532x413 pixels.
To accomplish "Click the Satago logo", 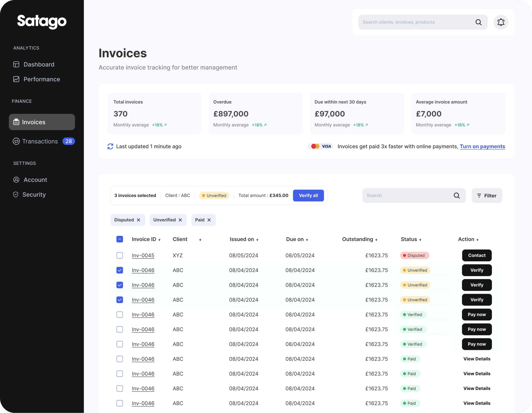I will click(x=42, y=22).
